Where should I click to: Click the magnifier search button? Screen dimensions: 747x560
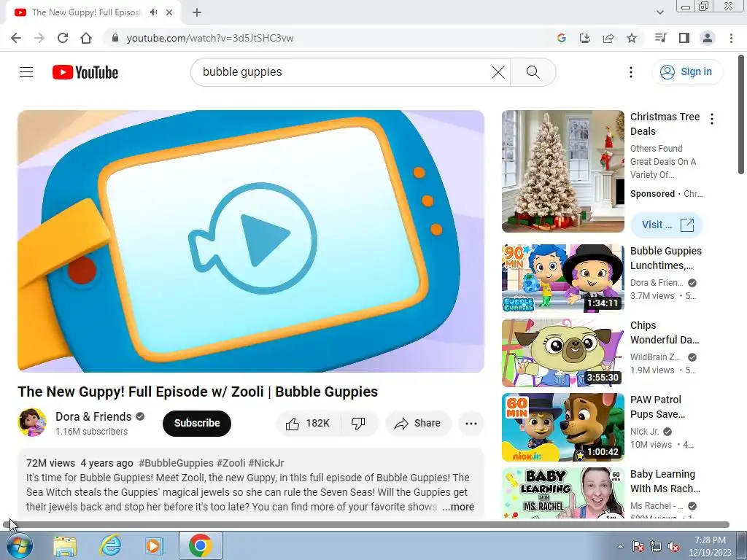533,72
